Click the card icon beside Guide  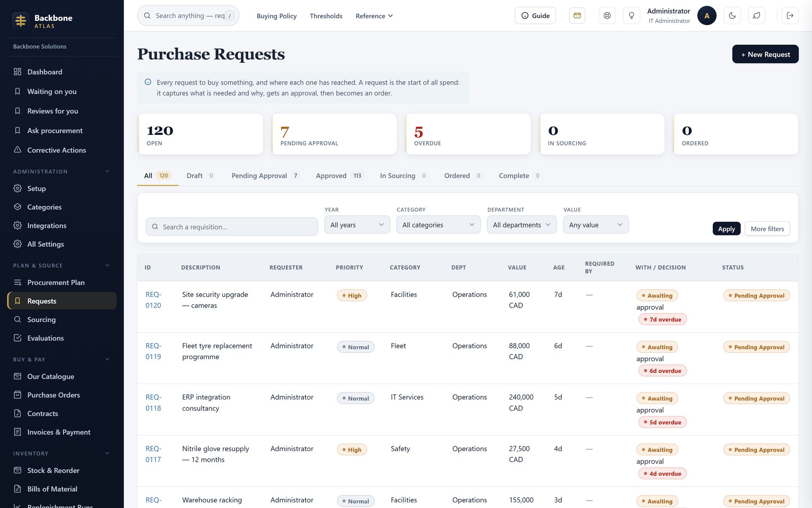[x=577, y=16]
